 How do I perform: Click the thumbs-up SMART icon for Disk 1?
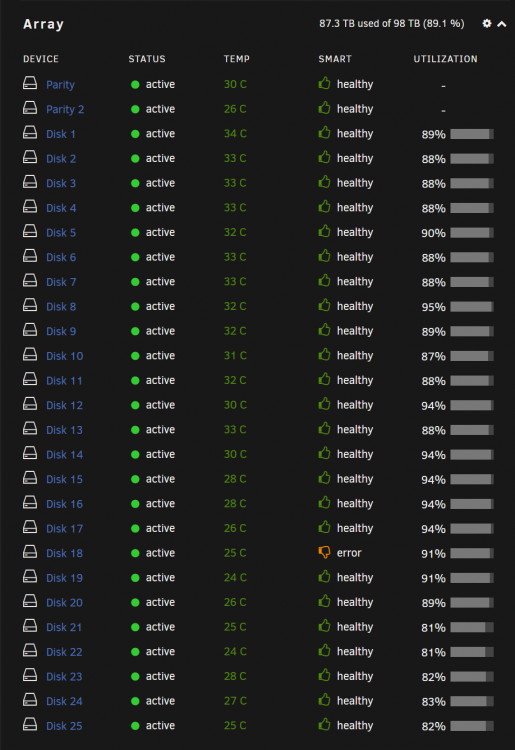[324, 132]
